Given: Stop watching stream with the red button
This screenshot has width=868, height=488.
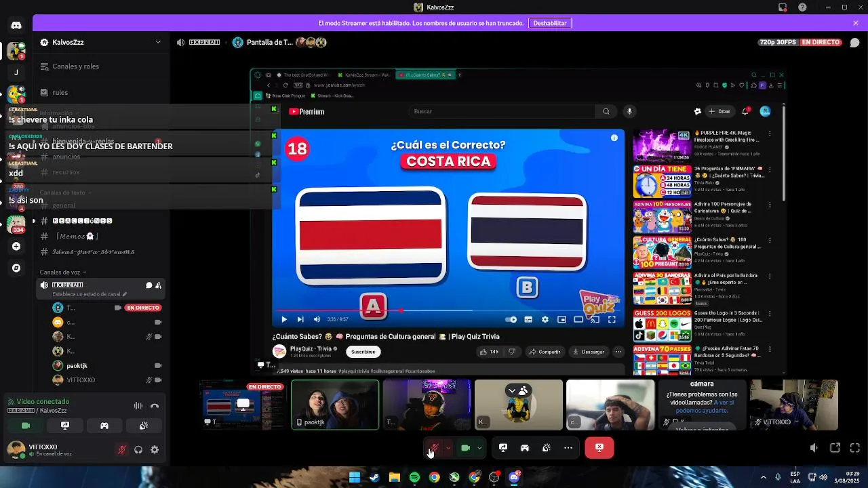Looking at the screenshot, I should point(599,447).
